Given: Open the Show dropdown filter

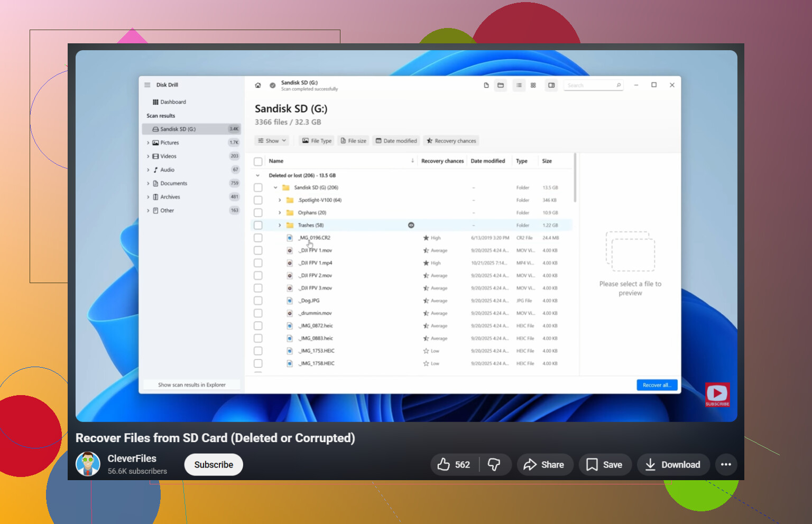Looking at the screenshot, I should (x=272, y=141).
